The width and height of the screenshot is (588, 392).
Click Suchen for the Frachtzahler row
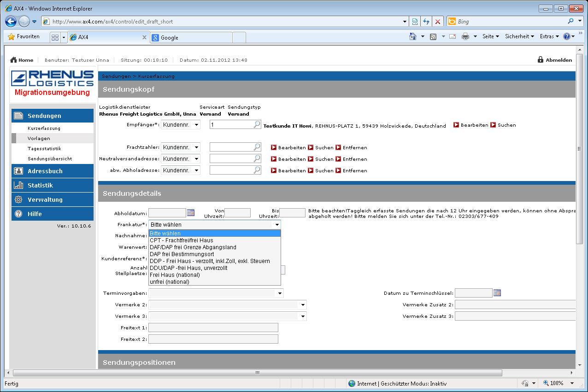point(320,148)
